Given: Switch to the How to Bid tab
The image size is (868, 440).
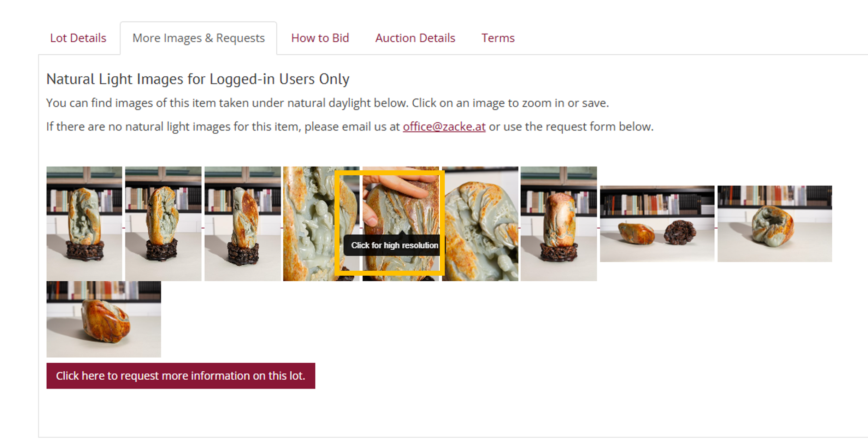Looking at the screenshot, I should (x=320, y=38).
